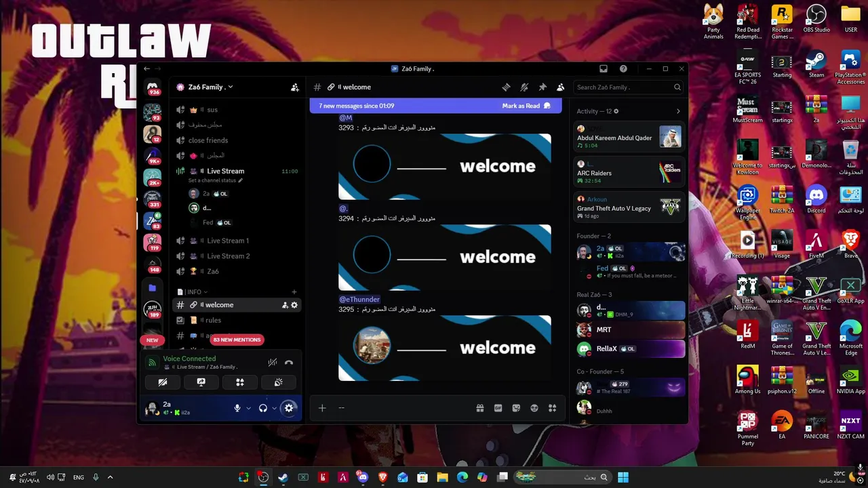The height and width of the screenshot is (488, 868).
Task: Click back navigation arrow in Discord title bar
Action: tap(146, 68)
